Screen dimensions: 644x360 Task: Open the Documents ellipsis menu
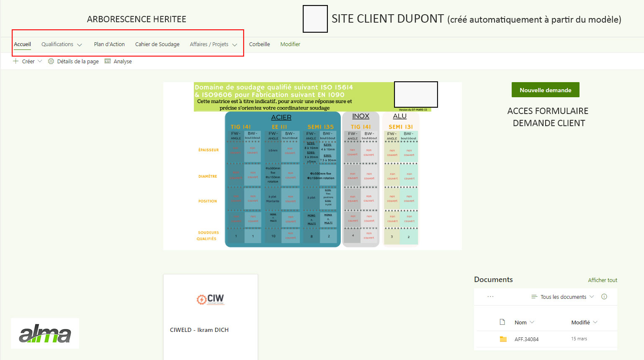click(x=490, y=297)
